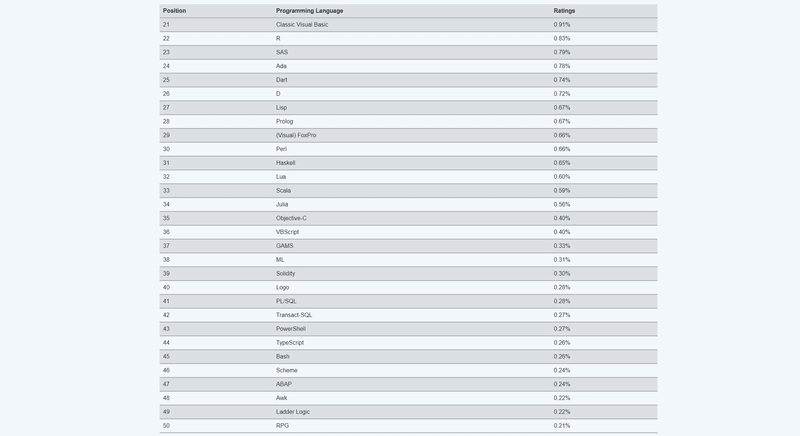Click the Ratings column header

coord(564,11)
